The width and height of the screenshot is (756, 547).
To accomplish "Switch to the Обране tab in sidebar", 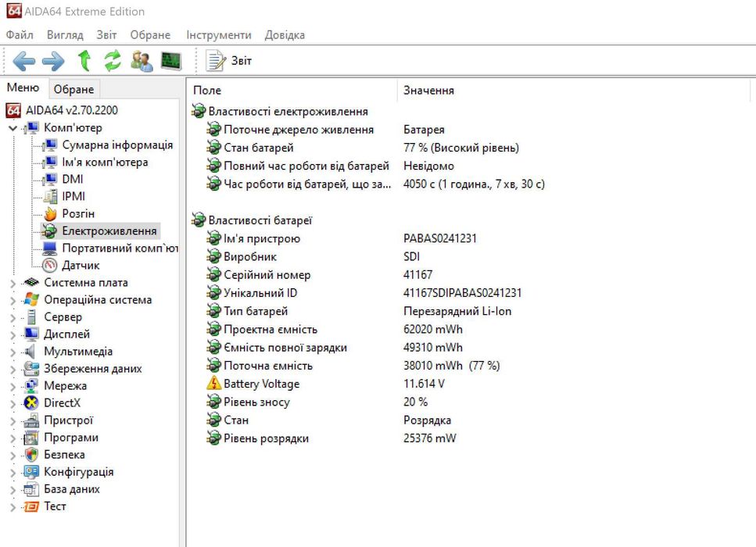I will pos(73,89).
